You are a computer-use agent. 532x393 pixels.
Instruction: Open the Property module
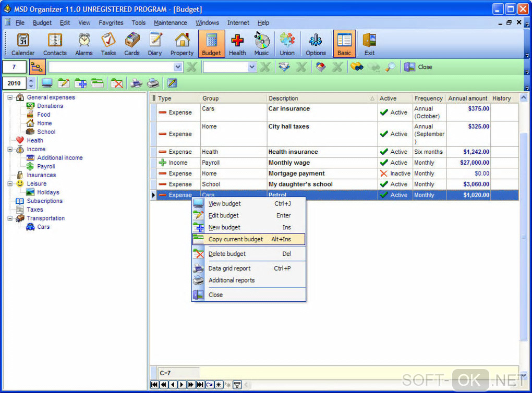[x=182, y=44]
